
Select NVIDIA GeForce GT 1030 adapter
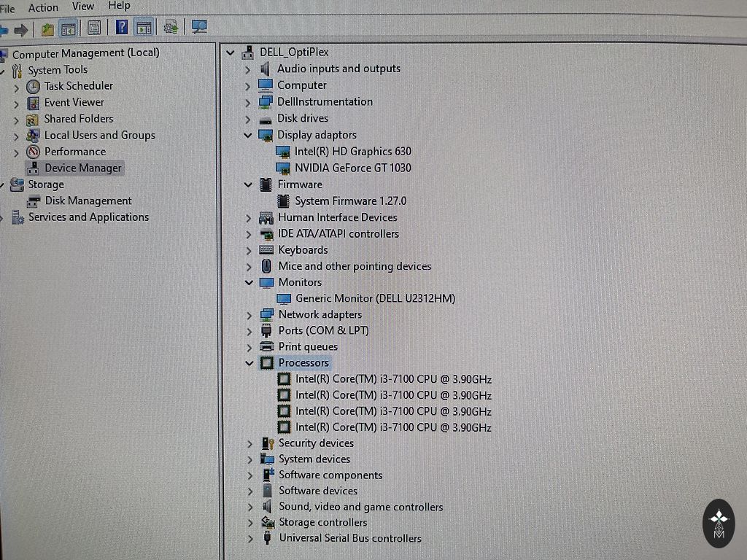pyautogui.click(x=353, y=168)
